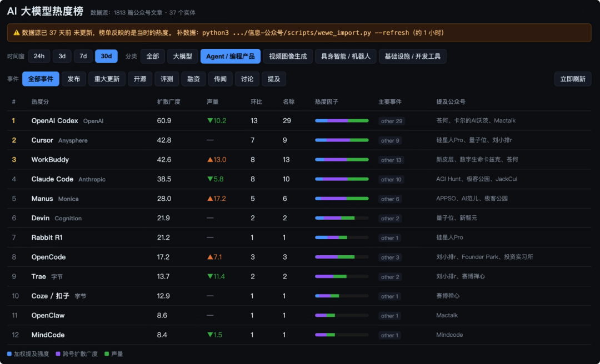Filter events by 开源
The width and height of the screenshot is (600, 364).
pos(140,79)
